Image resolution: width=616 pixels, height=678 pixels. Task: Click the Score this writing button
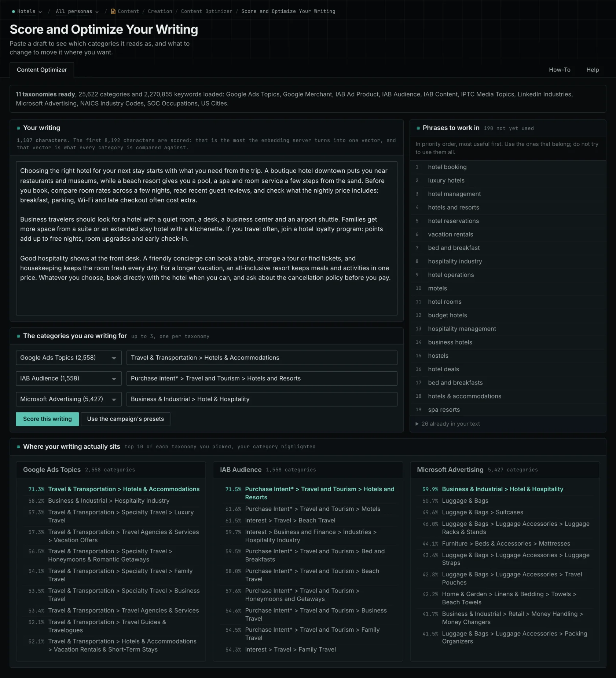pyautogui.click(x=47, y=419)
